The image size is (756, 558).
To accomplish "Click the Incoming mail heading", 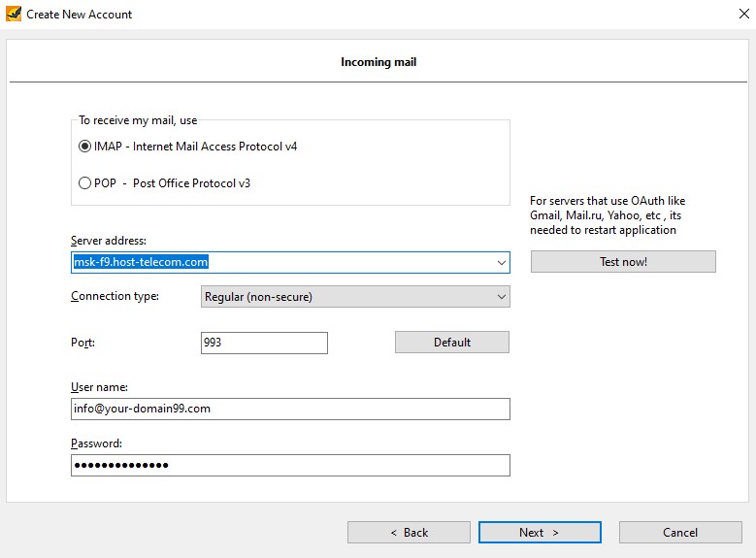I will [378, 62].
